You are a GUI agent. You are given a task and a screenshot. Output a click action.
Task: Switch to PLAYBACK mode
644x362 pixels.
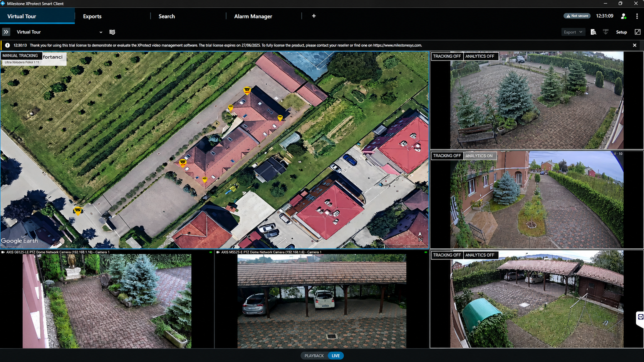pos(314,356)
